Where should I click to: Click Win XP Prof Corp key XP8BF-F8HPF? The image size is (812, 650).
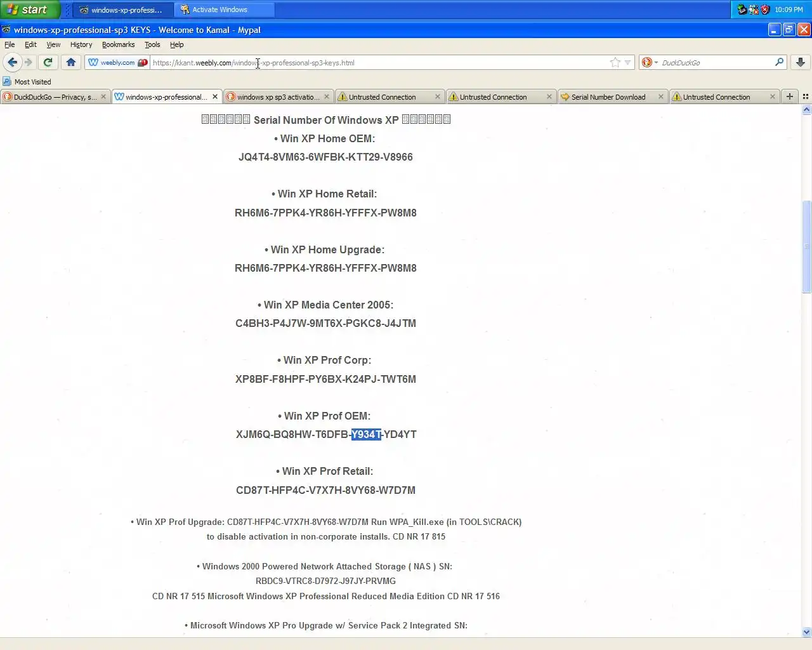(x=325, y=379)
